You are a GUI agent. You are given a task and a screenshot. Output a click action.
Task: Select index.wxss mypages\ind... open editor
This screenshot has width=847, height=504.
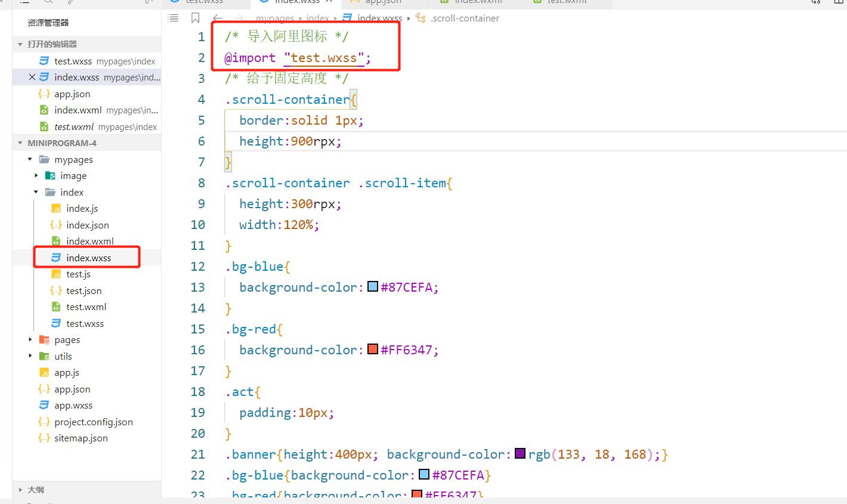(x=86, y=77)
